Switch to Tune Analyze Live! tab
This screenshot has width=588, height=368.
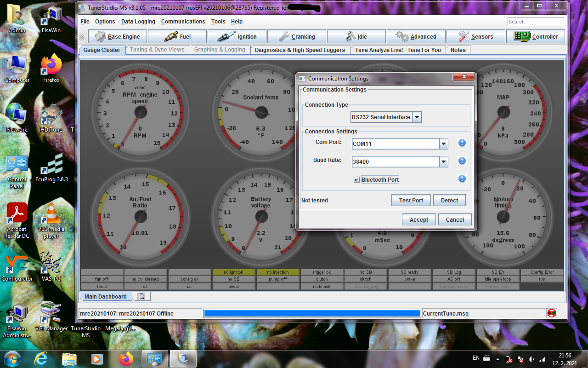398,50
